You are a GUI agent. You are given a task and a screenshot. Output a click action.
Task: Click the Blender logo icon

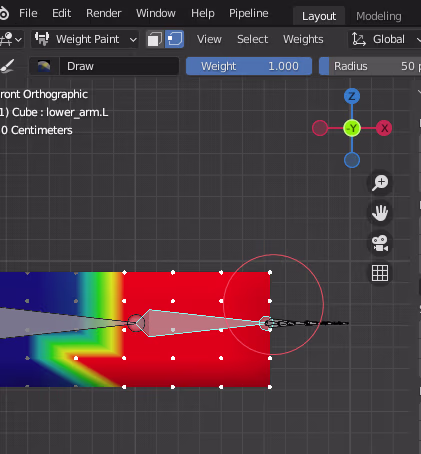pos(4,13)
